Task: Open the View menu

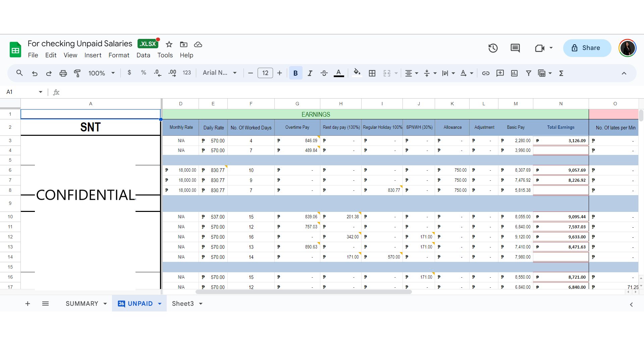Action: tap(70, 55)
